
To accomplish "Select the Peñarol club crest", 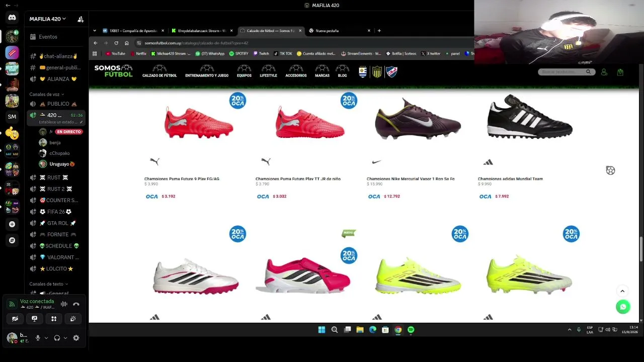I will click(x=377, y=72).
